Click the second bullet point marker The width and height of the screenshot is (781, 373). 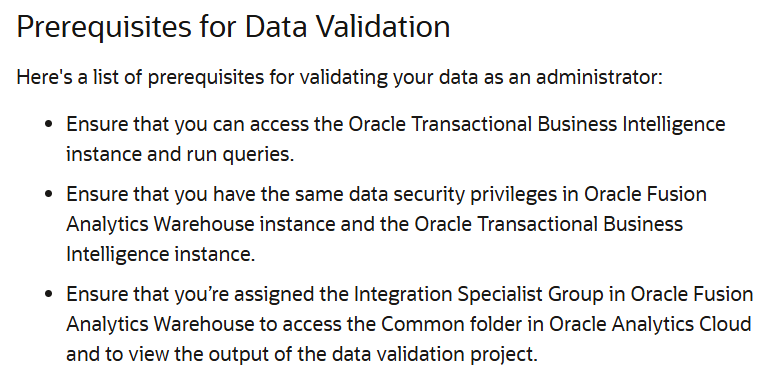48,194
